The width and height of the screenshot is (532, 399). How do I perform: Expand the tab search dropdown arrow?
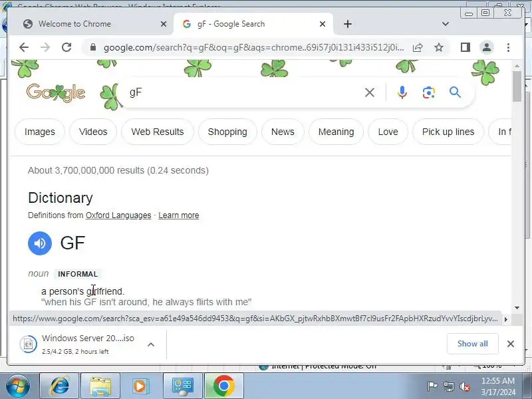coord(445,24)
